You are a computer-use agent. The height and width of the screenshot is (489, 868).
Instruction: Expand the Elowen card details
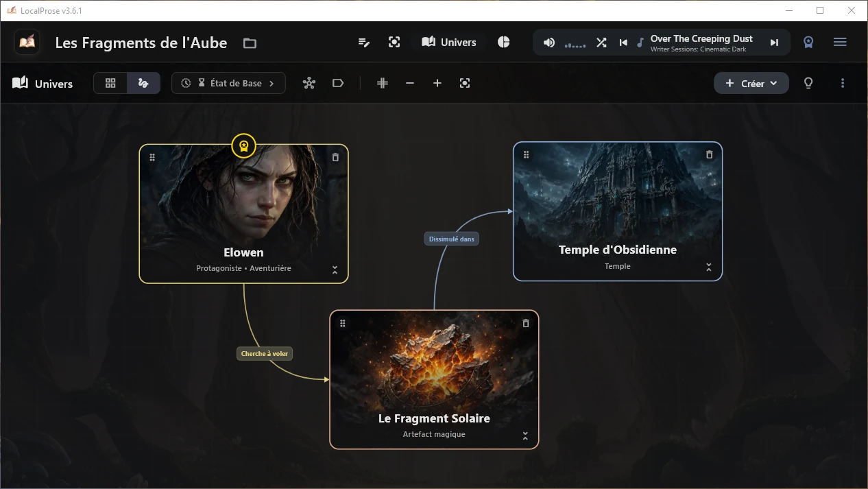coord(335,270)
